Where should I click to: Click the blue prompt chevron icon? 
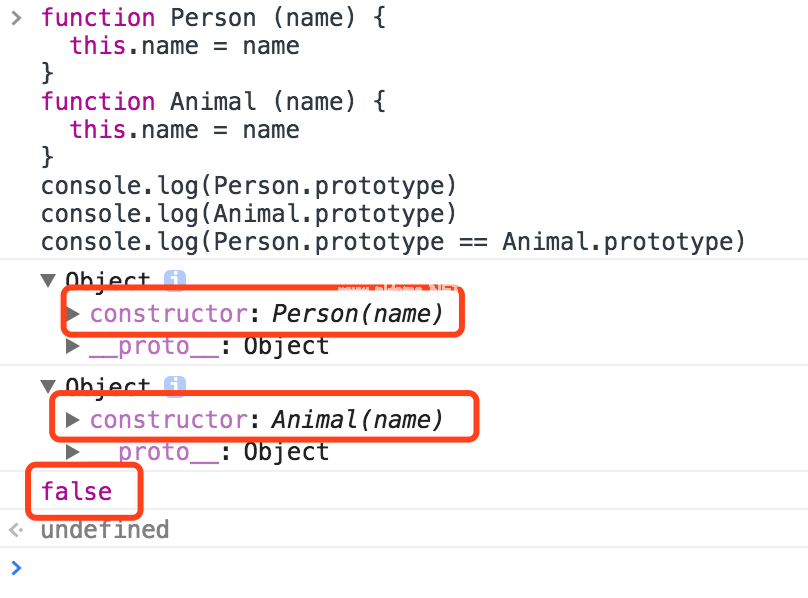click(x=15, y=568)
